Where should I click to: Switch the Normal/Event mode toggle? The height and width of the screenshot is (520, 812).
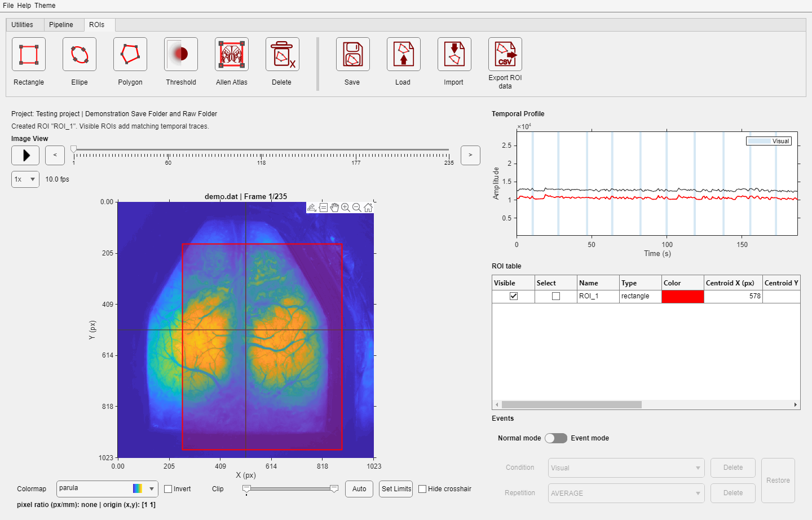coord(556,438)
